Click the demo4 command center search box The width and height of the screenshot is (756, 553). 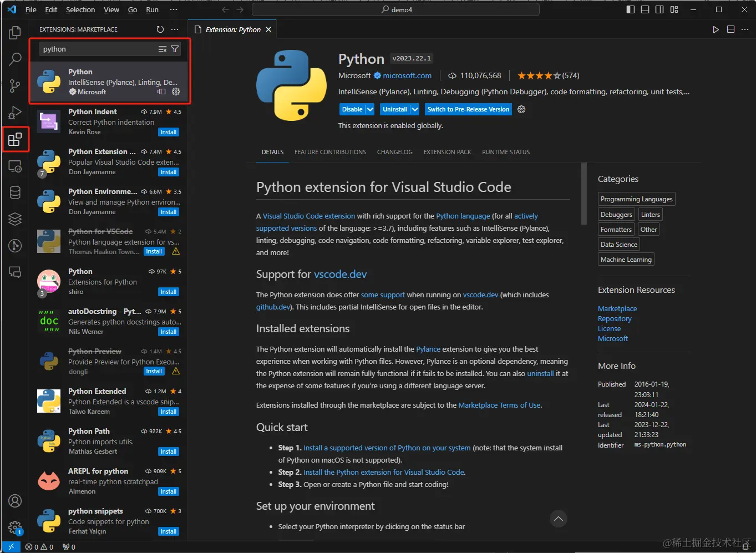[395, 9]
